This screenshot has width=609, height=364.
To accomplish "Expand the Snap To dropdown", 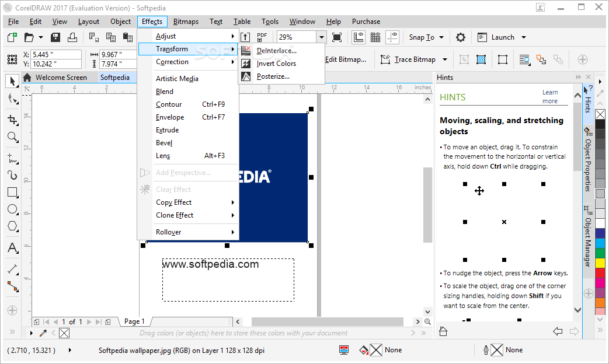I will [441, 37].
